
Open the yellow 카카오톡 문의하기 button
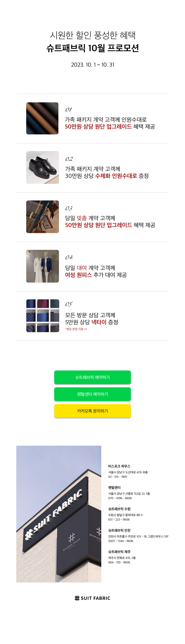pos(92,411)
